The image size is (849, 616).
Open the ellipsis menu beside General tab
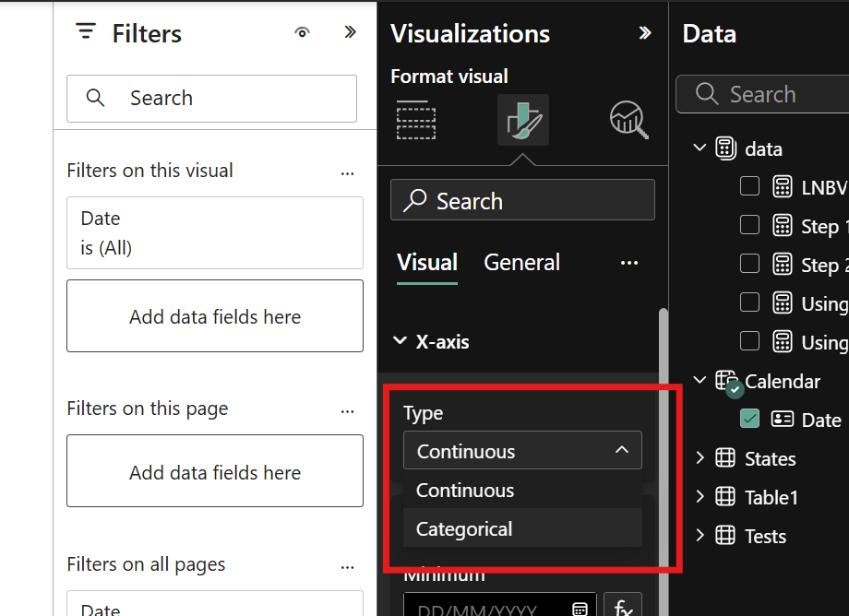point(629,263)
